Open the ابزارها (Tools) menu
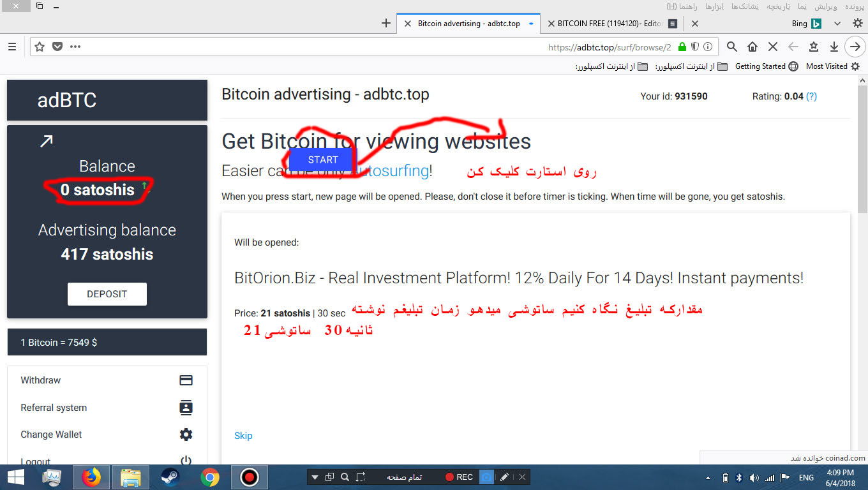The image size is (868, 490). pyautogui.click(x=714, y=6)
